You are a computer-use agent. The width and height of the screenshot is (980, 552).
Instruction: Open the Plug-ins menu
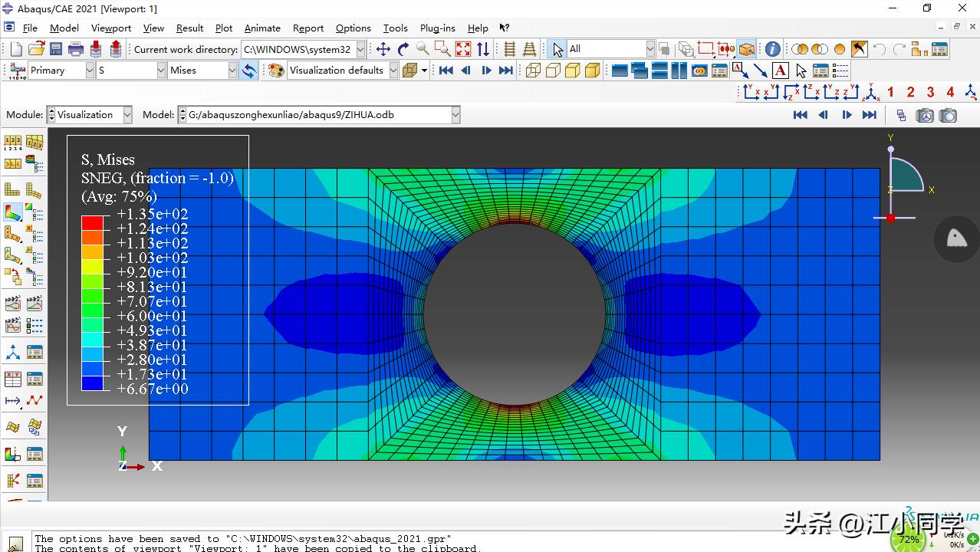[437, 28]
